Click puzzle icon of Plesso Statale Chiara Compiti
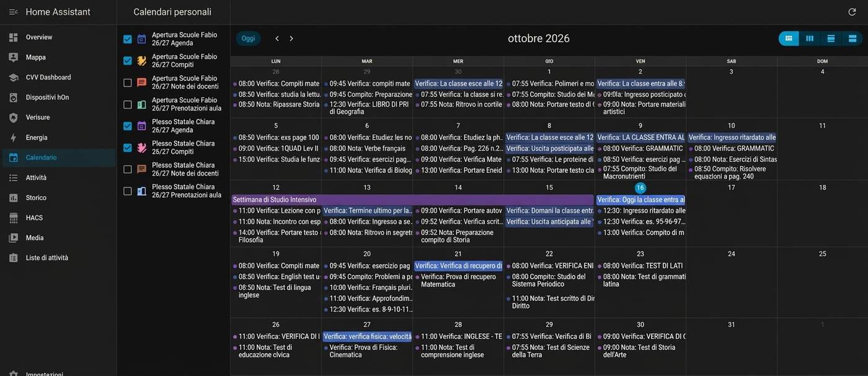868x376 pixels. (x=141, y=148)
